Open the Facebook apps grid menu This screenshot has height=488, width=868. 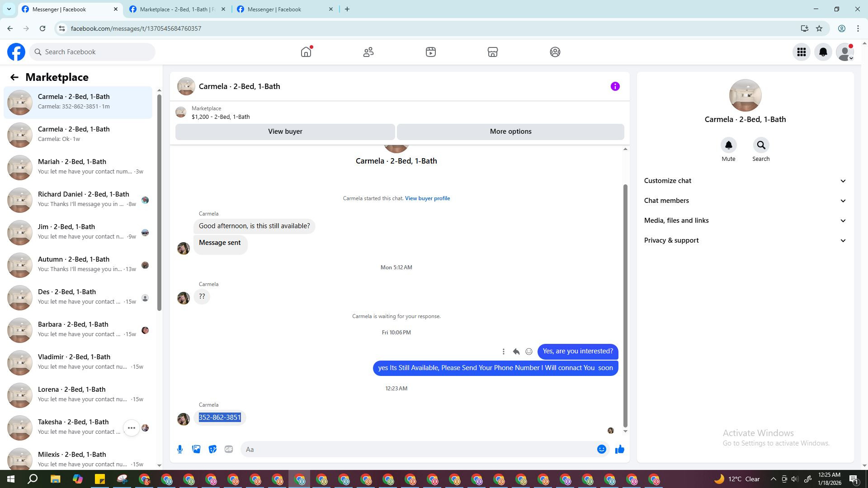tap(801, 52)
